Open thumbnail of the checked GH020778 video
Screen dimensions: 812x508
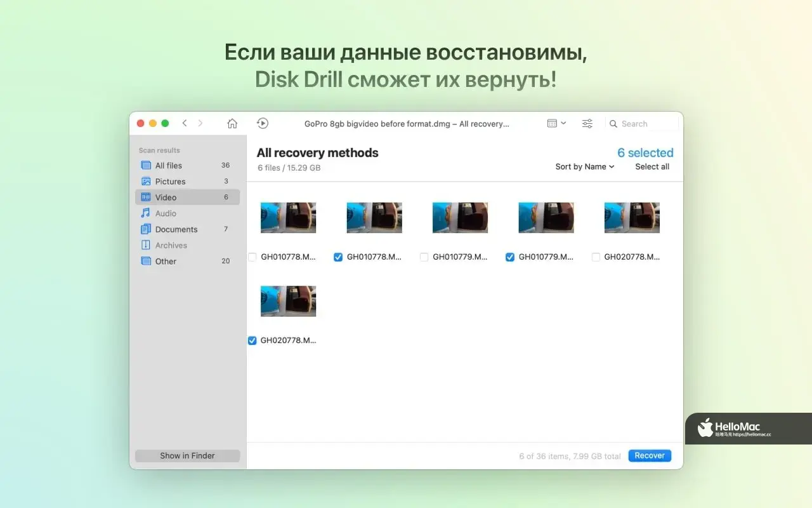[288, 301]
